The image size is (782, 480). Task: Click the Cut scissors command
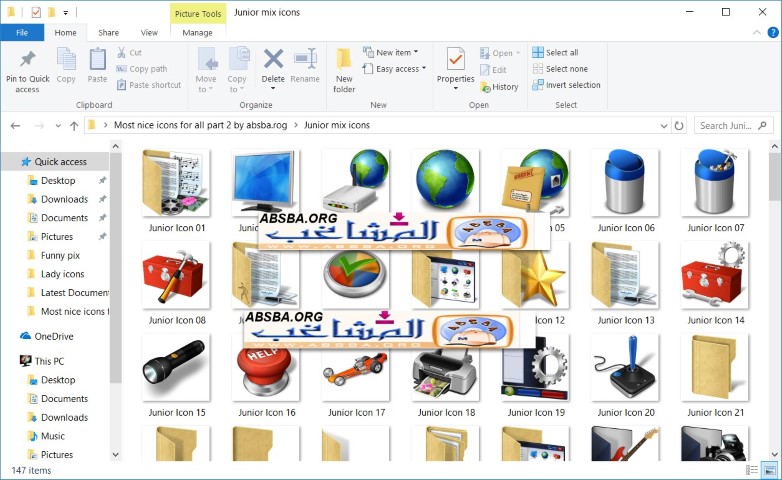click(129, 52)
